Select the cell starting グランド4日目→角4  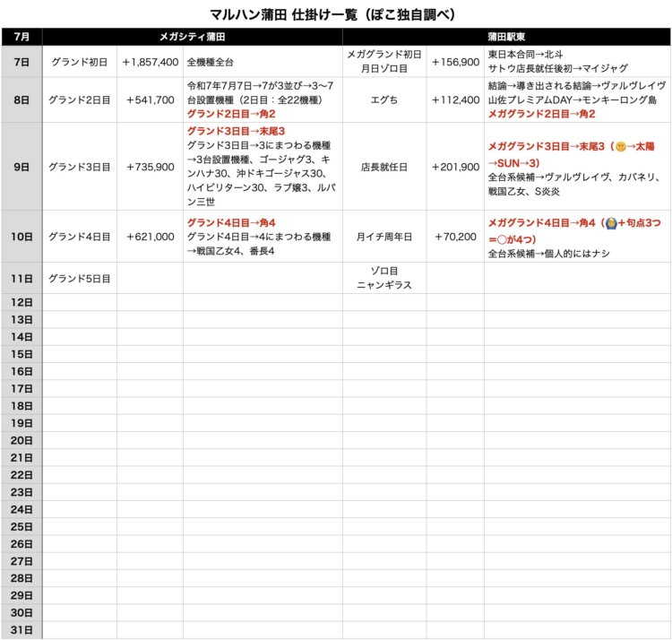coord(263,237)
